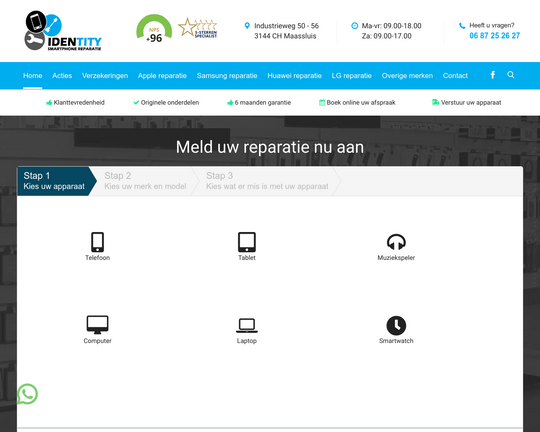Go to the Home menu item
The height and width of the screenshot is (432, 540).
click(33, 75)
